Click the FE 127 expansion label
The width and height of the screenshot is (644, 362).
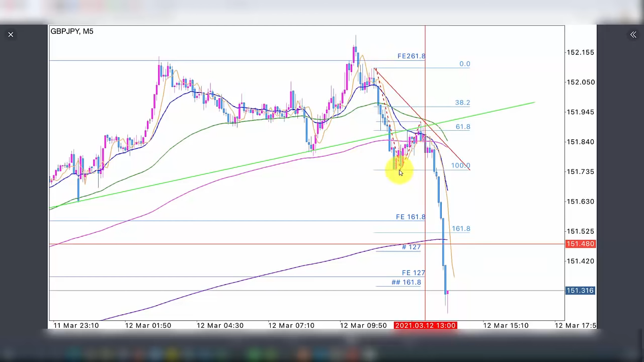(x=413, y=273)
